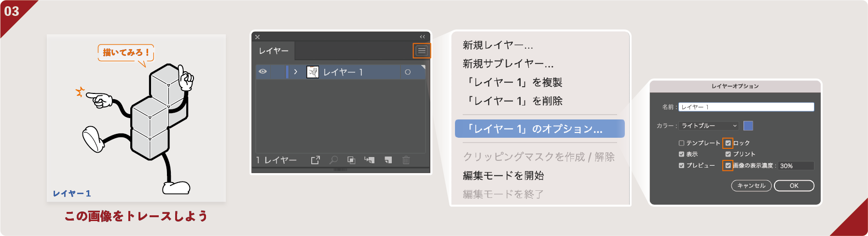Open the Layers panel hamburger menu
Viewport: 868px width, 236px height.
[422, 51]
